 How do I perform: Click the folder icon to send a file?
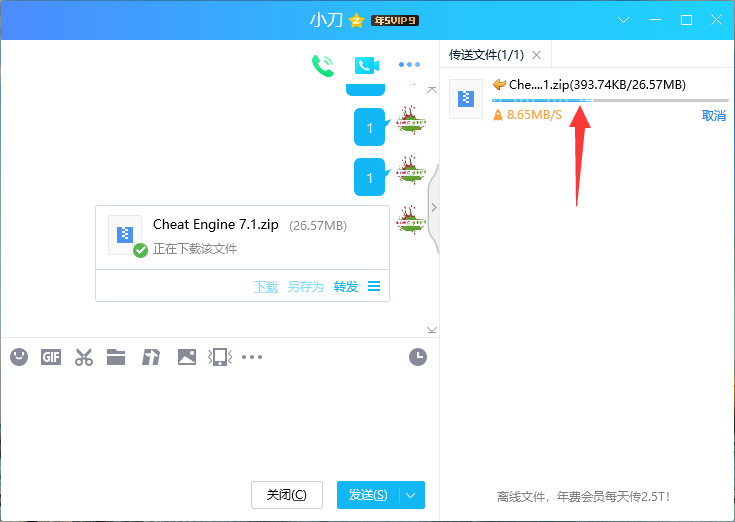coord(116,356)
